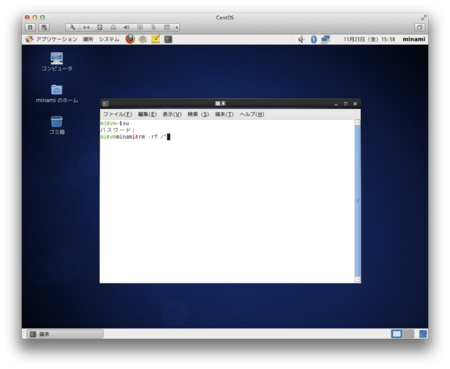Open the ヘルプ(H) terminal menu

(x=252, y=114)
